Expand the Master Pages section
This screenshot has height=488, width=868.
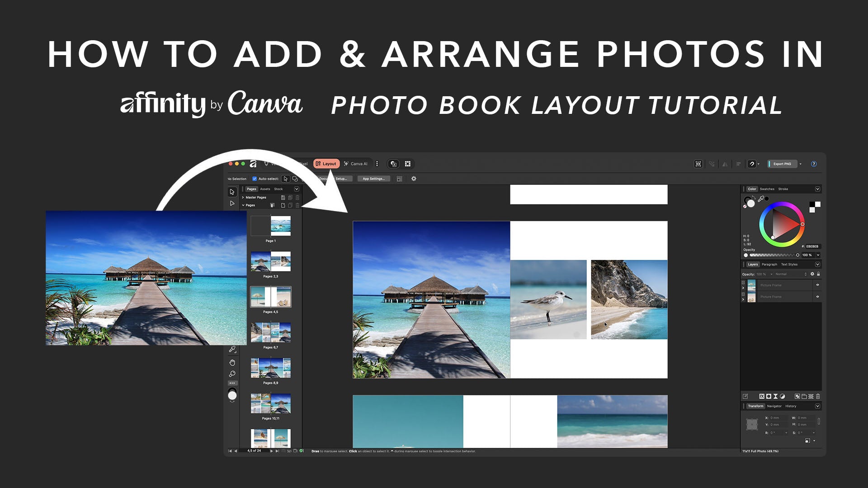[243, 197]
